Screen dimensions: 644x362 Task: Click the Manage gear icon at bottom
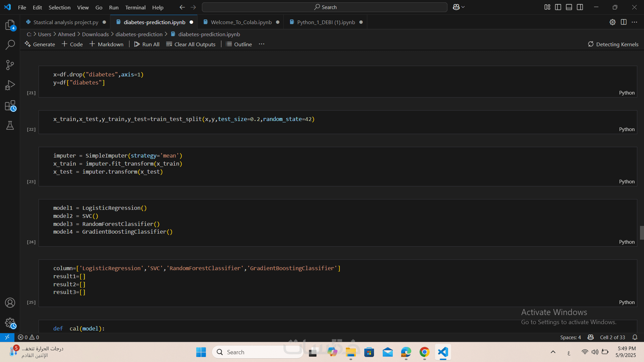tap(10, 323)
